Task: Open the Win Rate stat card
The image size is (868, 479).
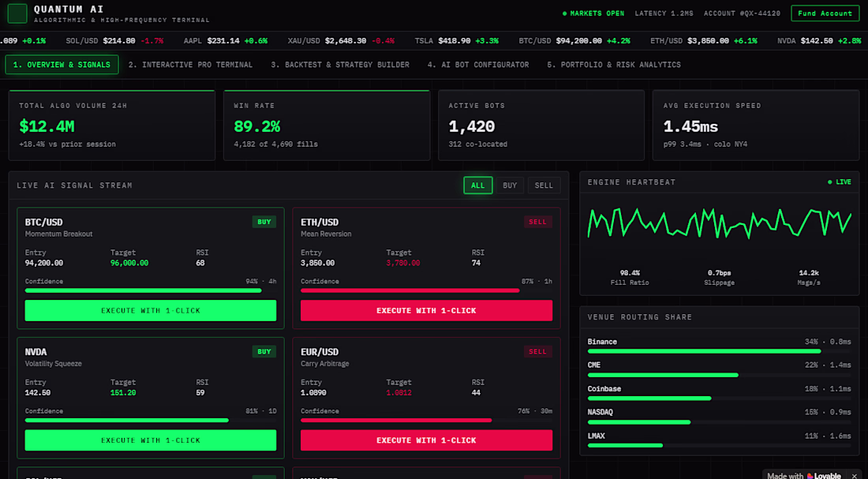Action: (x=327, y=125)
